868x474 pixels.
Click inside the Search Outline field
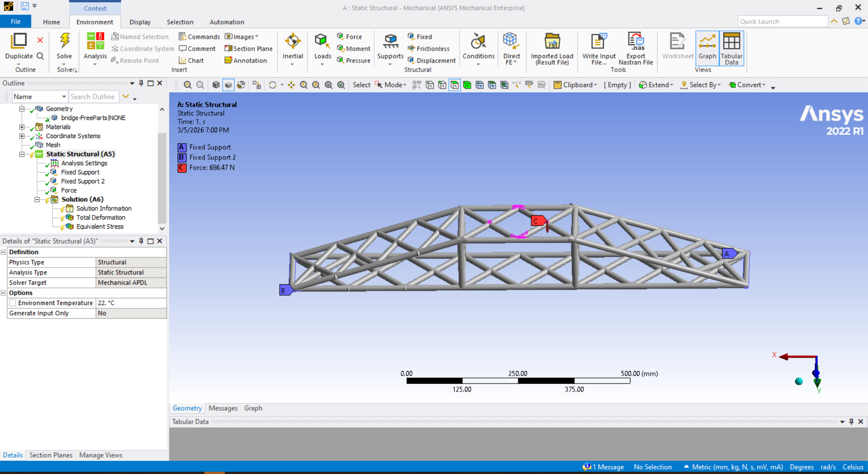coord(93,96)
